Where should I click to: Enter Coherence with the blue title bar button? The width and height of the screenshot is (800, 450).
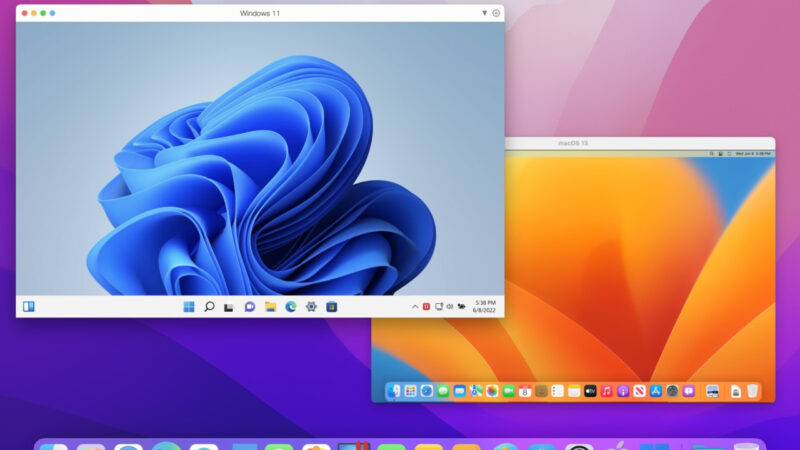tap(52, 13)
